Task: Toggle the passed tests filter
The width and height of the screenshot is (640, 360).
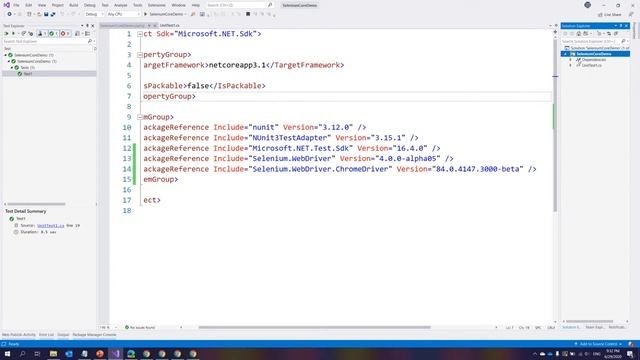Action: point(52,33)
